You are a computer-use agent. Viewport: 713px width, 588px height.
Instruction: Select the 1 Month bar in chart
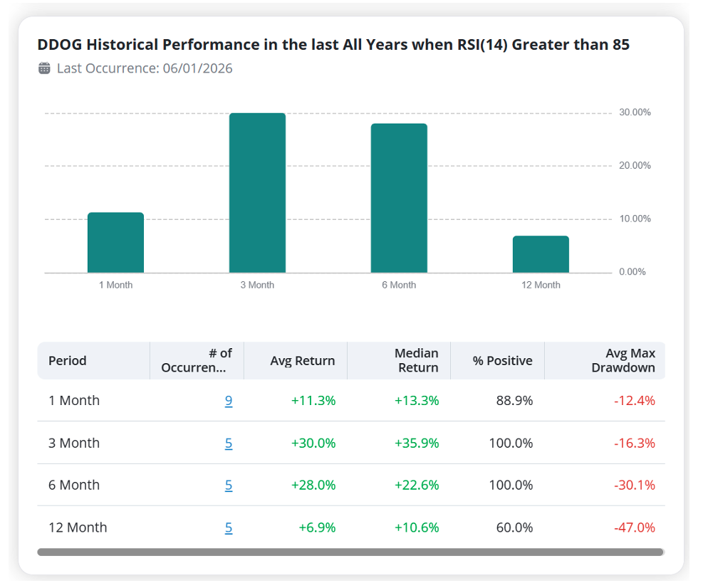click(115, 243)
